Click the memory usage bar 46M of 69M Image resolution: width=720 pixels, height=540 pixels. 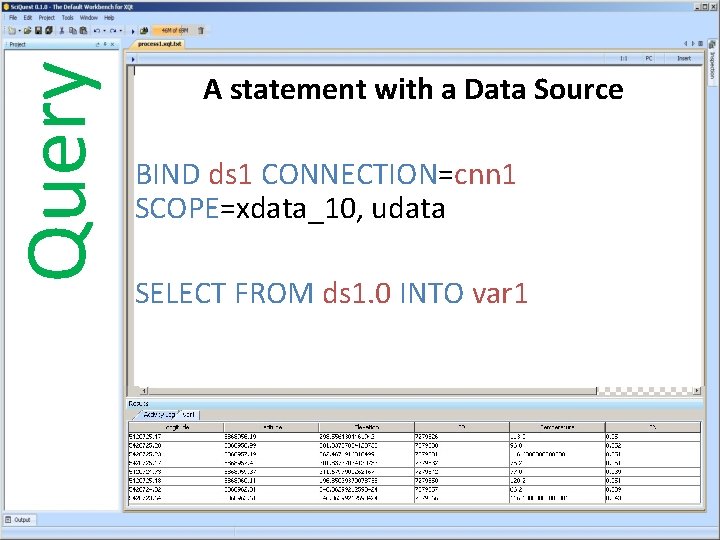pyautogui.click(x=174, y=30)
